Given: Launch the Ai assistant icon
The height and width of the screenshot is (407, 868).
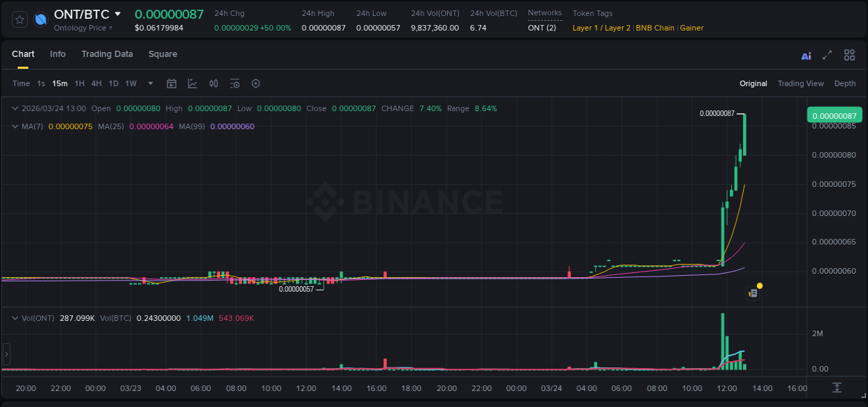Looking at the screenshot, I should [x=806, y=55].
